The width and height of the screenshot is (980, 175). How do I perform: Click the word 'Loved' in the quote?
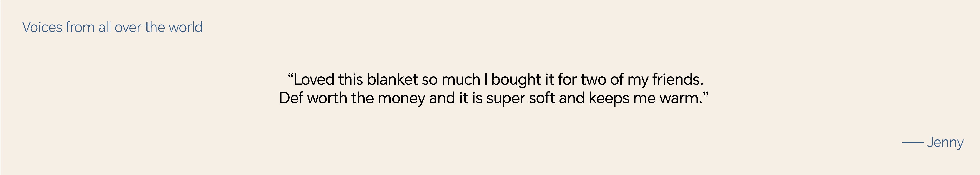(x=314, y=79)
